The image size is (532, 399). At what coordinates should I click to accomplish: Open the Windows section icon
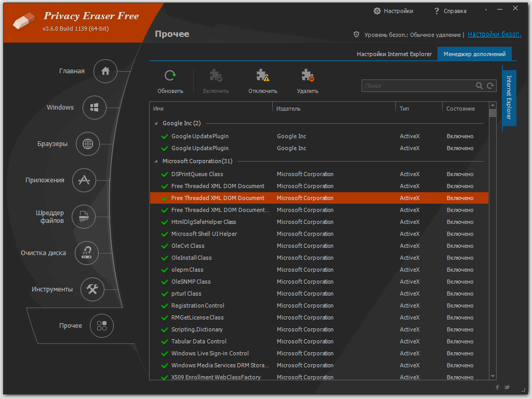(95, 108)
